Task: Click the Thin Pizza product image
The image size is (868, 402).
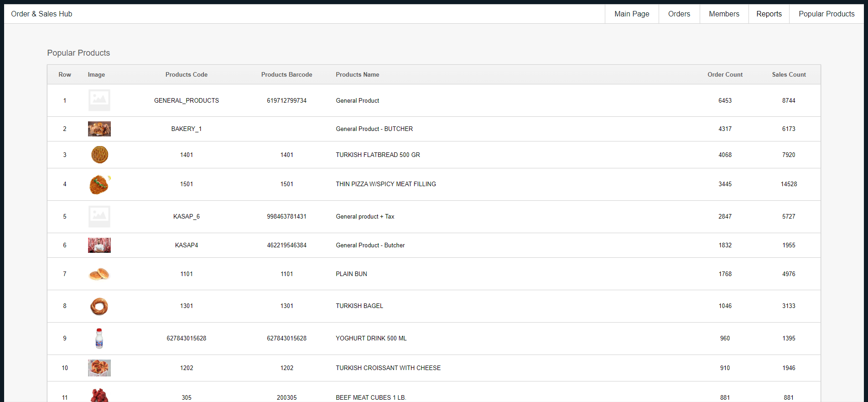Action: [x=100, y=184]
